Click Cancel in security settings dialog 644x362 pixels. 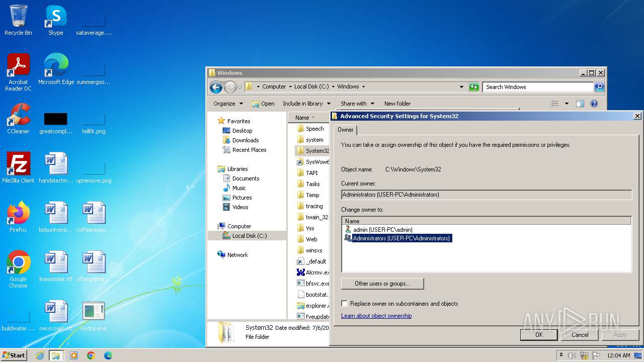pos(580,335)
